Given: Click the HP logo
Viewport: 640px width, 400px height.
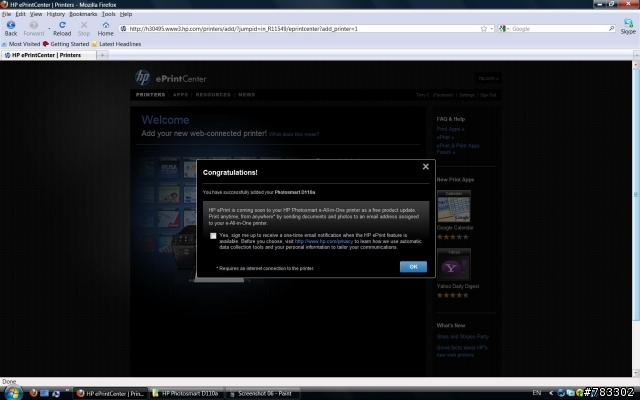Looking at the screenshot, I should point(142,78).
